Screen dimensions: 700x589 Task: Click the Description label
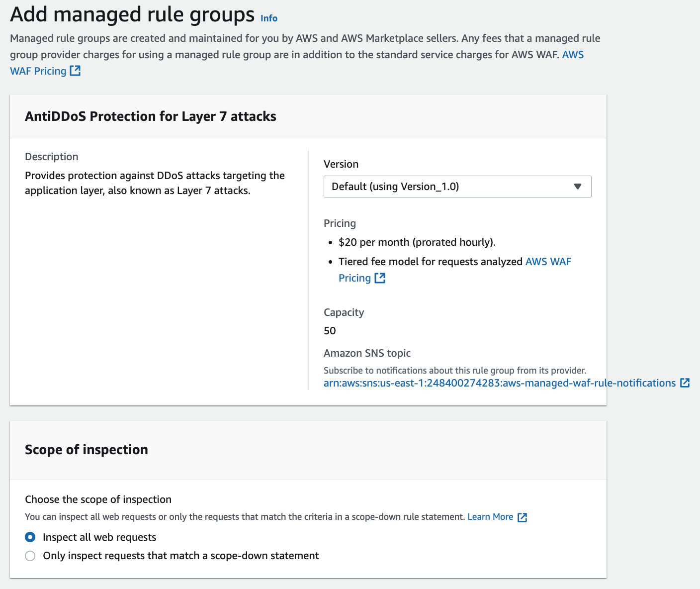(x=52, y=157)
